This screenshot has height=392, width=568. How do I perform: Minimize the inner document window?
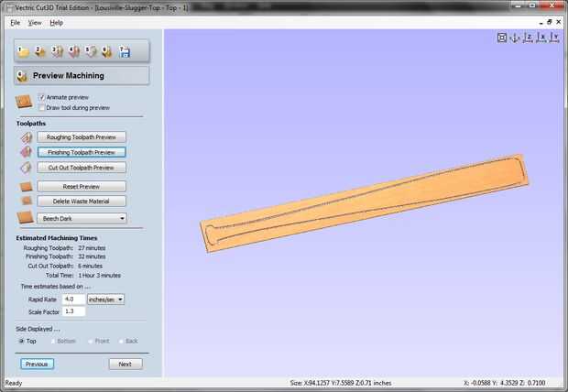[x=541, y=23]
